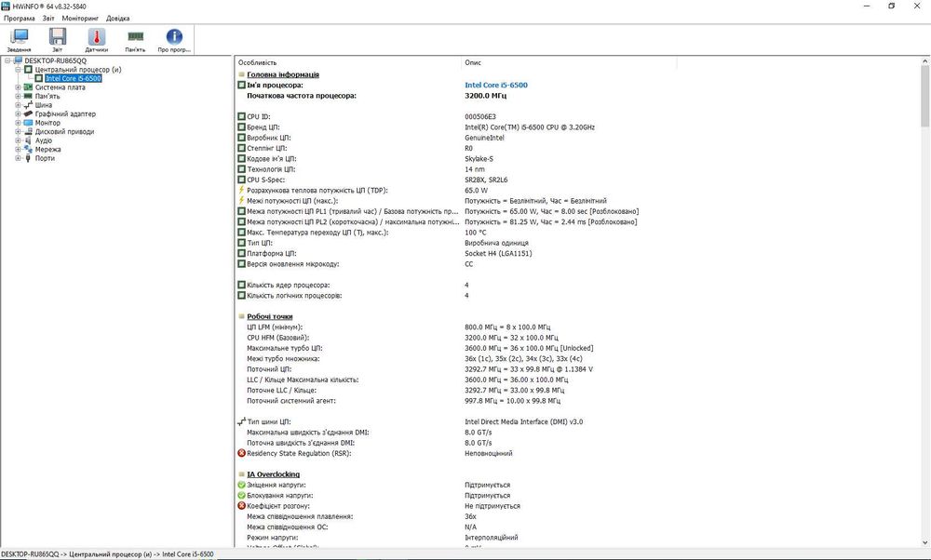
Task: Click the IA Overclocking section heading
Action: (x=273, y=474)
